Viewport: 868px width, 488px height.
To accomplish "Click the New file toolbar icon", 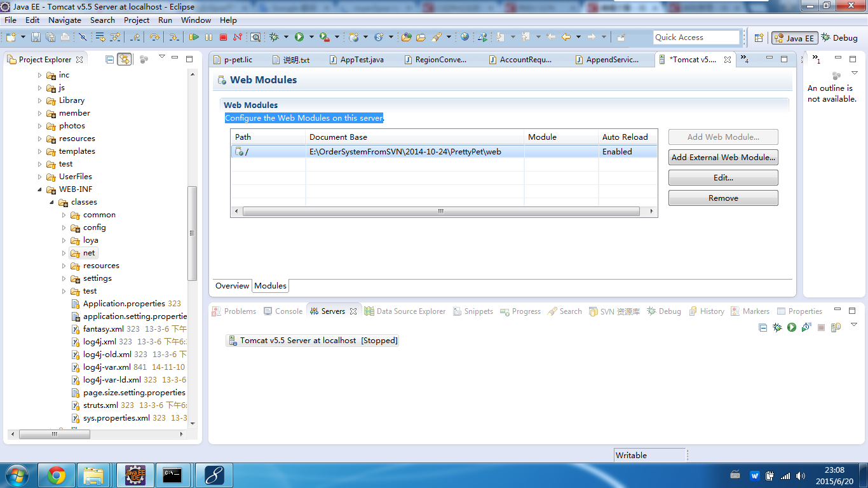I will coord(12,37).
